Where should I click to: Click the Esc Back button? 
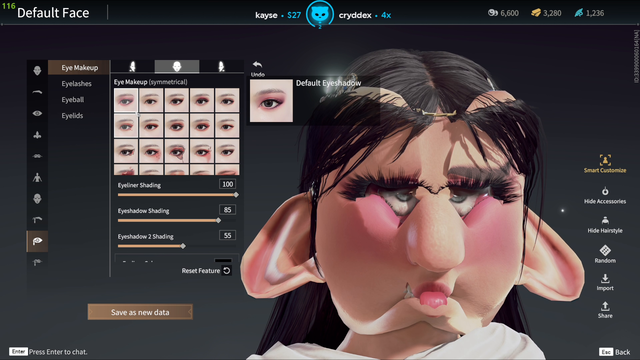click(x=615, y=352)
